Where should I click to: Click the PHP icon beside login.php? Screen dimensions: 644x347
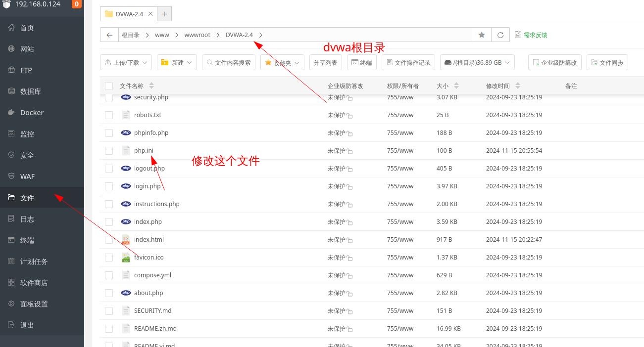(126, 186)
